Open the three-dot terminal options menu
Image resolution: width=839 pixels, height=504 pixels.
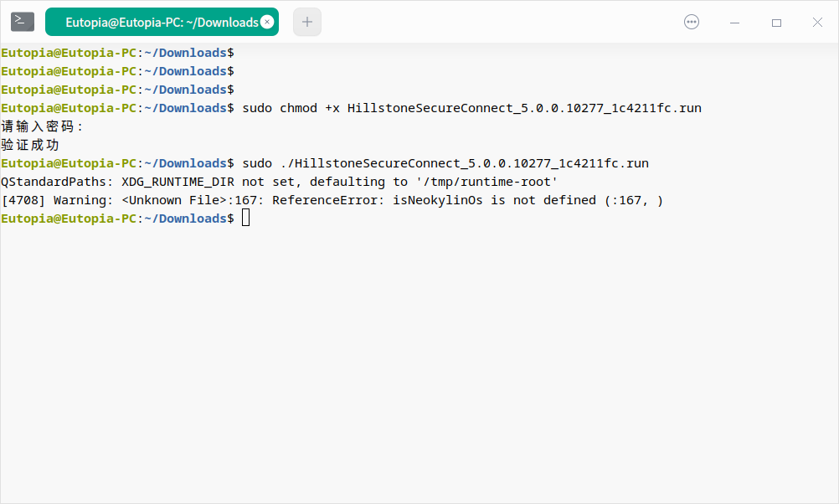(692, 23)
